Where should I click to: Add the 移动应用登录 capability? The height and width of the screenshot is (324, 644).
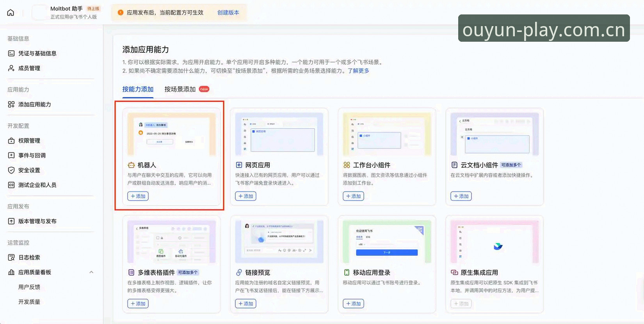tap(353, 304)
